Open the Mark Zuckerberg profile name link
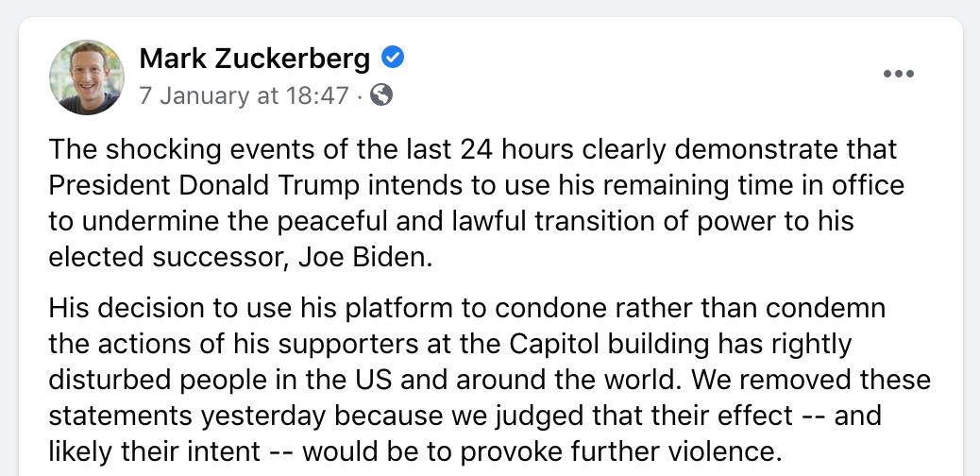Viewport: 980px width, 476px height. (254, 59)
